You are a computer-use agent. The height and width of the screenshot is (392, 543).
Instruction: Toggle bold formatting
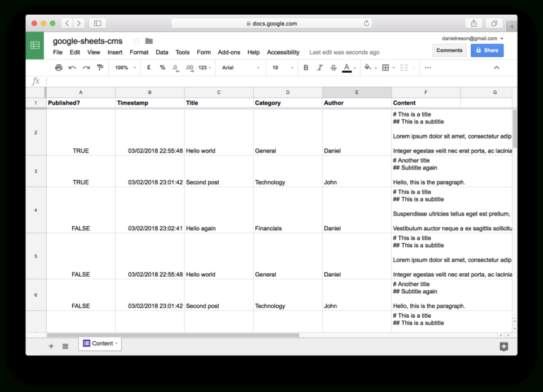coord(306,68)
